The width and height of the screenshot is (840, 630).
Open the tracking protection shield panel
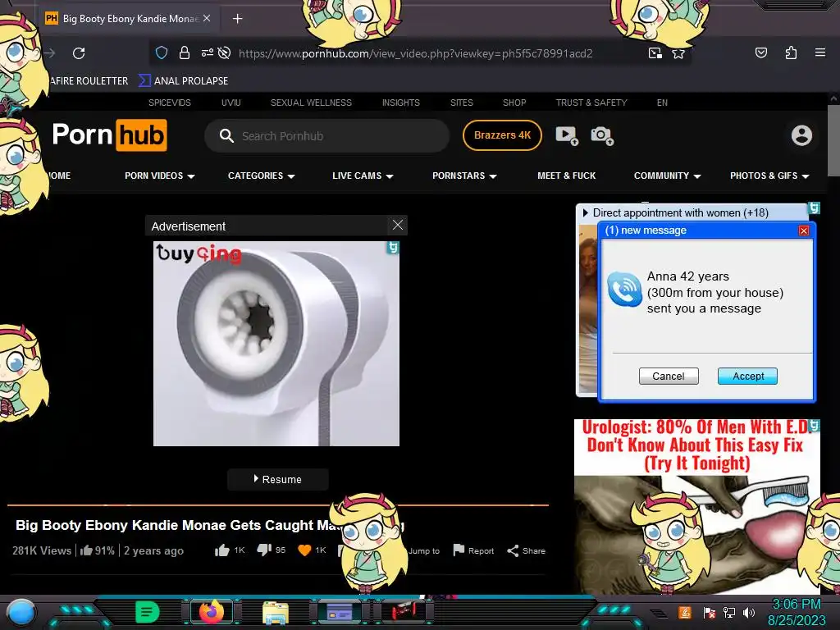162,52
